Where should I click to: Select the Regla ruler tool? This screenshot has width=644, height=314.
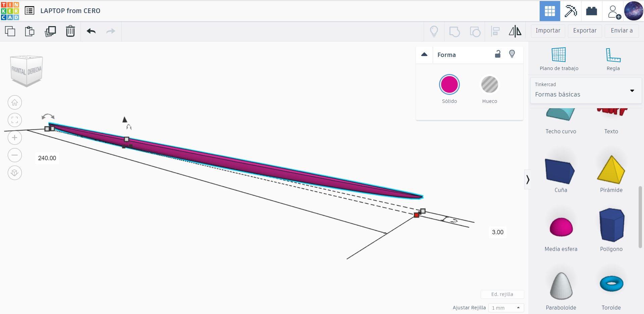coord(613,59)
